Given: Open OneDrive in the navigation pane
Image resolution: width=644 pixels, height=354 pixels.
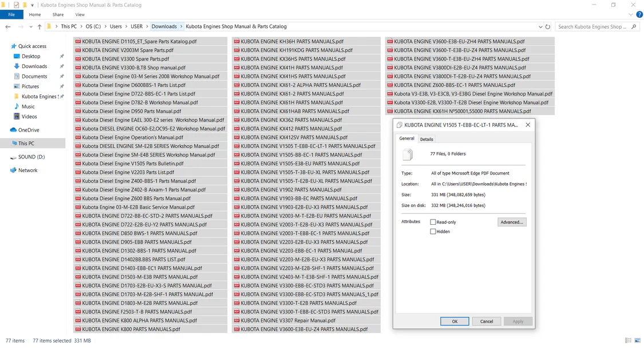Looking at the screenshot, I should coord(29,130).
